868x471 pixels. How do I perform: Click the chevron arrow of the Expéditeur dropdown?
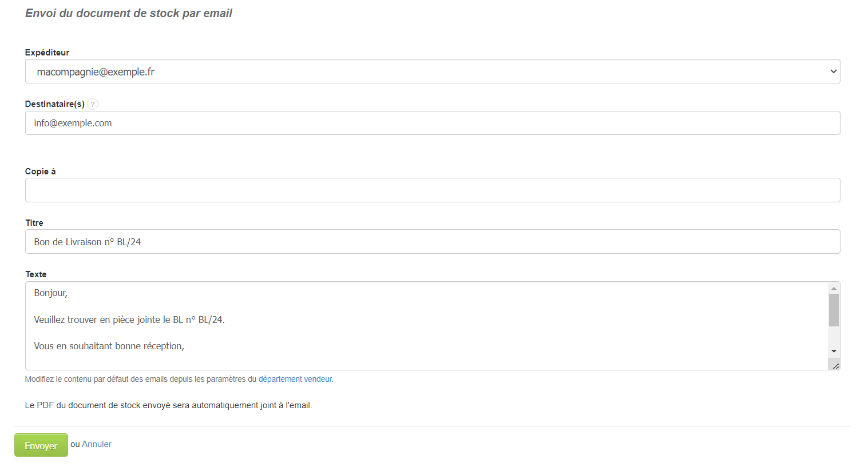tap(833, 71)
